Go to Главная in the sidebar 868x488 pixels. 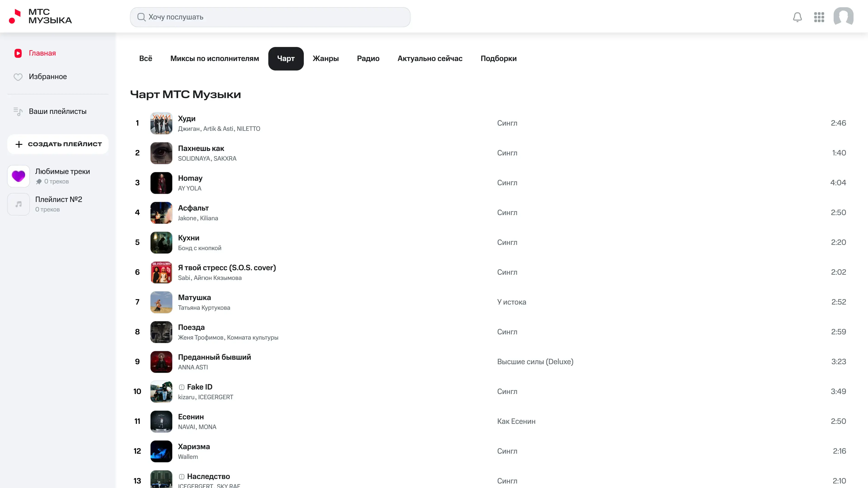pos(42,53)
